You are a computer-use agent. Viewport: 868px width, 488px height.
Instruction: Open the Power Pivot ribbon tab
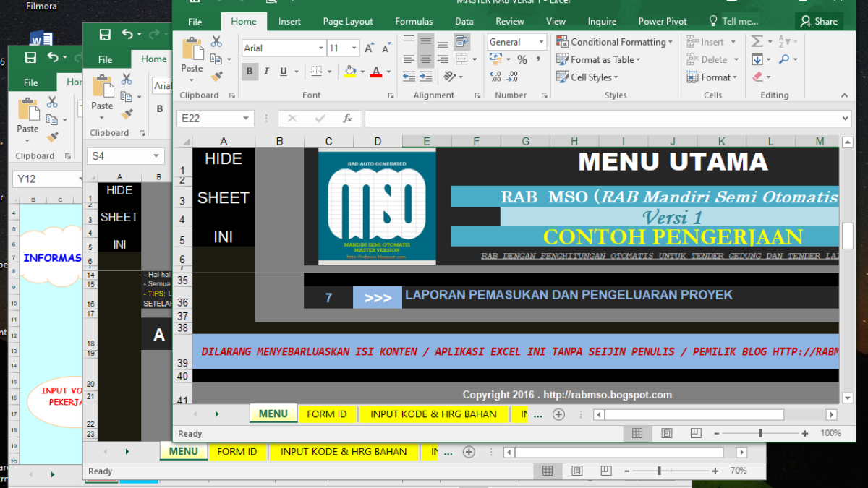point(663,22)
